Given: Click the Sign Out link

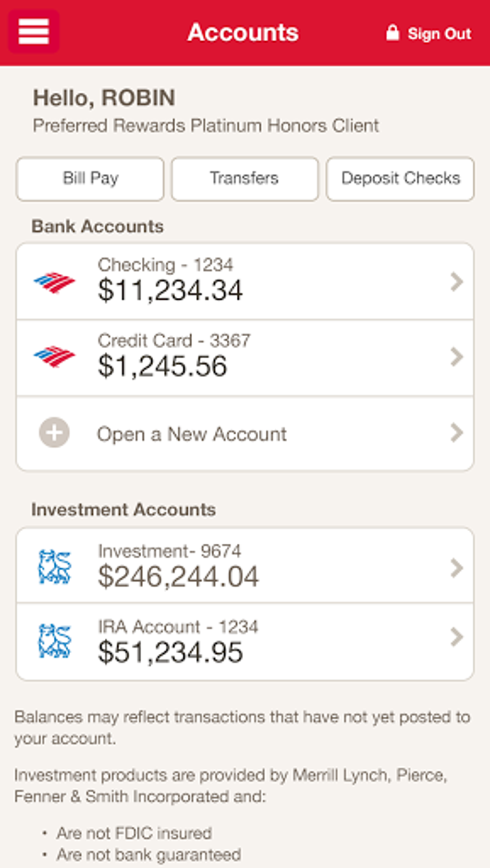Looking at the screenshot, I should coord(439,34).
